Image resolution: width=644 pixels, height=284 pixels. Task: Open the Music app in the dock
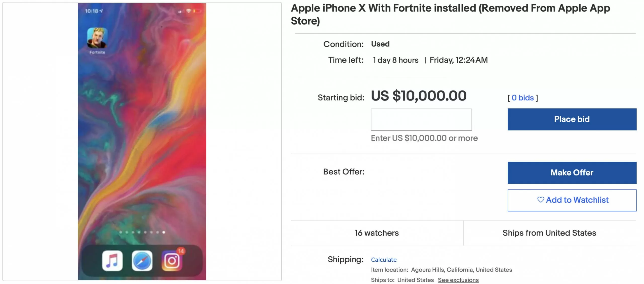(112, 261)
